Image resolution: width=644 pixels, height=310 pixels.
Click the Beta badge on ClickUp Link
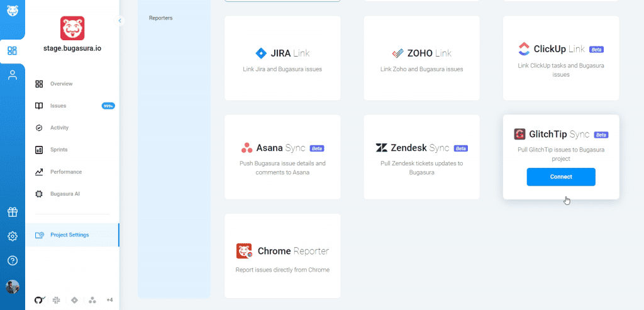[x=596, y=50]
